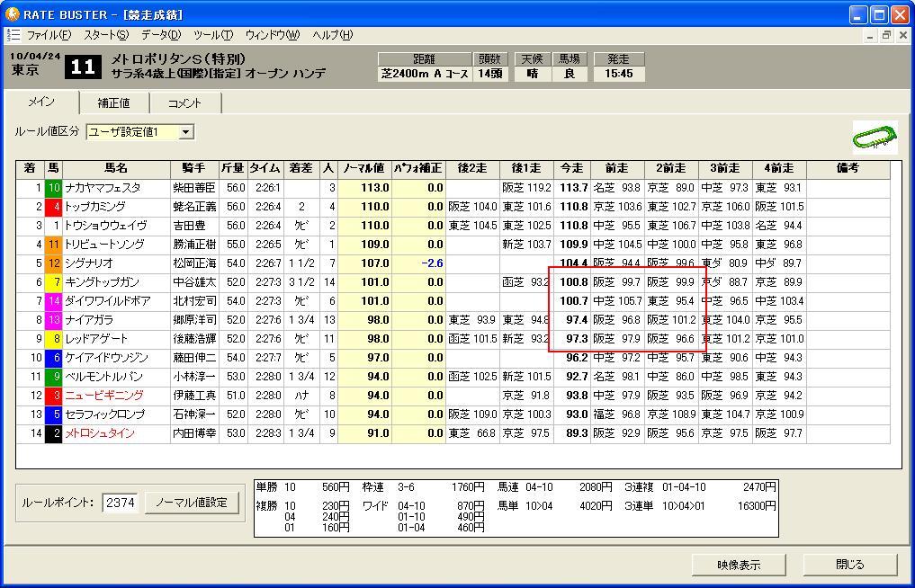Switch to the コメント tab
The image size is (915, 588).
[x=185, y=103]
